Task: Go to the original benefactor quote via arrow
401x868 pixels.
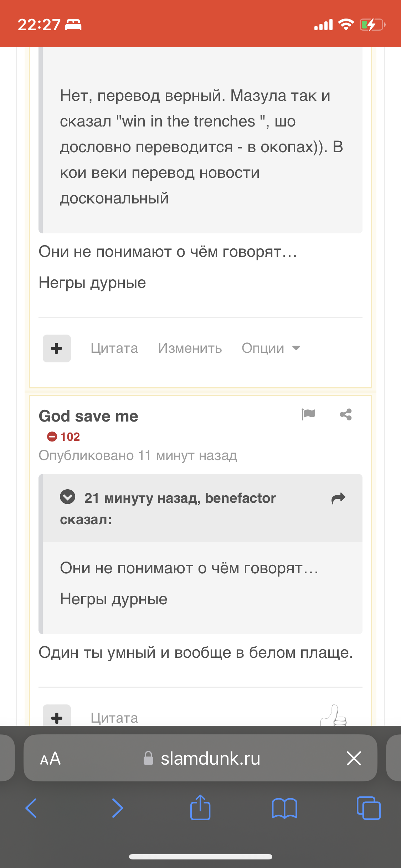Action: click(x=338, y=498)
